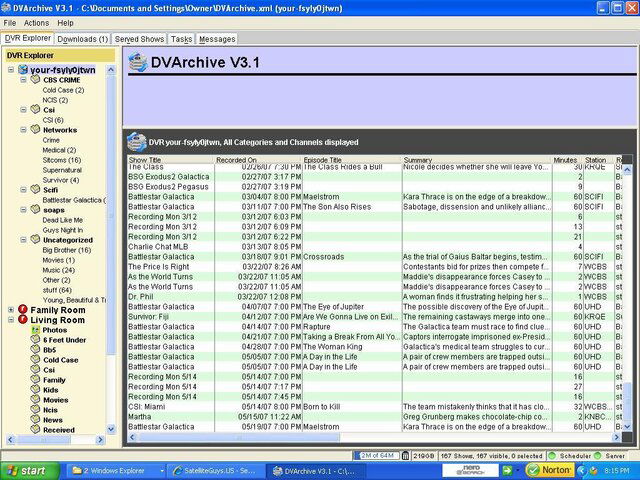Click the Networks category folder icon
The width and height of the screenshot is (640, 480).
36,129
